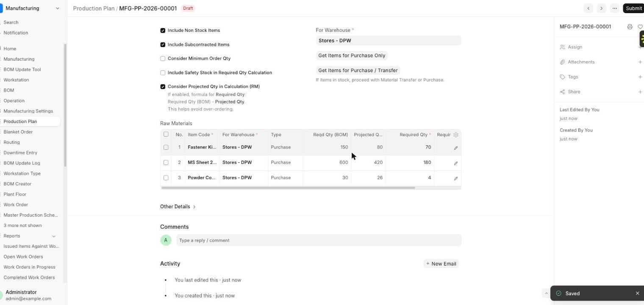Select all Raw Materials rows checkbox
This screenshot has height=305, width=644.
[166, 134]
